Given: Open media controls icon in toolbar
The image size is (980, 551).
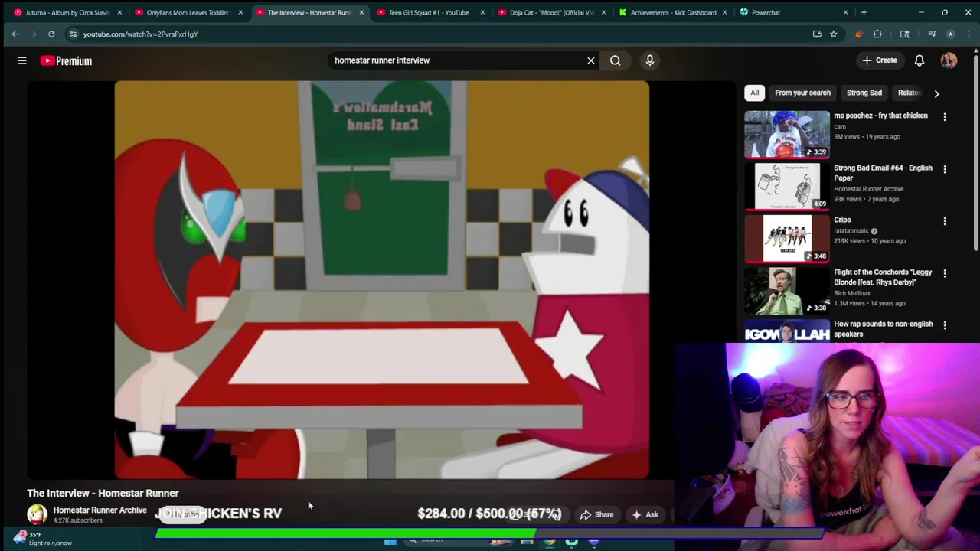Looking at the screenshot, I should point(932,34).
